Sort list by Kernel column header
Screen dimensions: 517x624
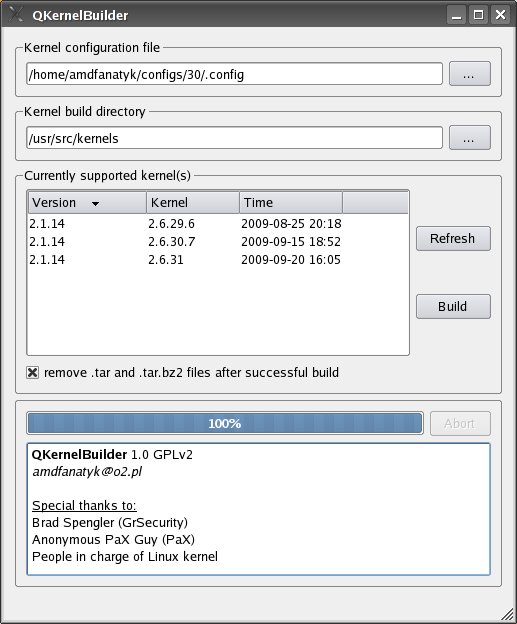click(193, 203)
